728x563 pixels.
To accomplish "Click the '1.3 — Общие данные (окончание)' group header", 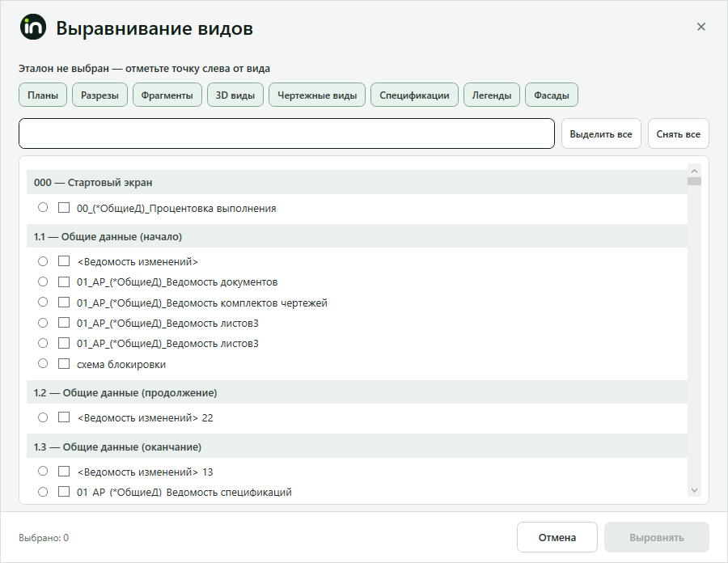I will [x=357, y=447].
